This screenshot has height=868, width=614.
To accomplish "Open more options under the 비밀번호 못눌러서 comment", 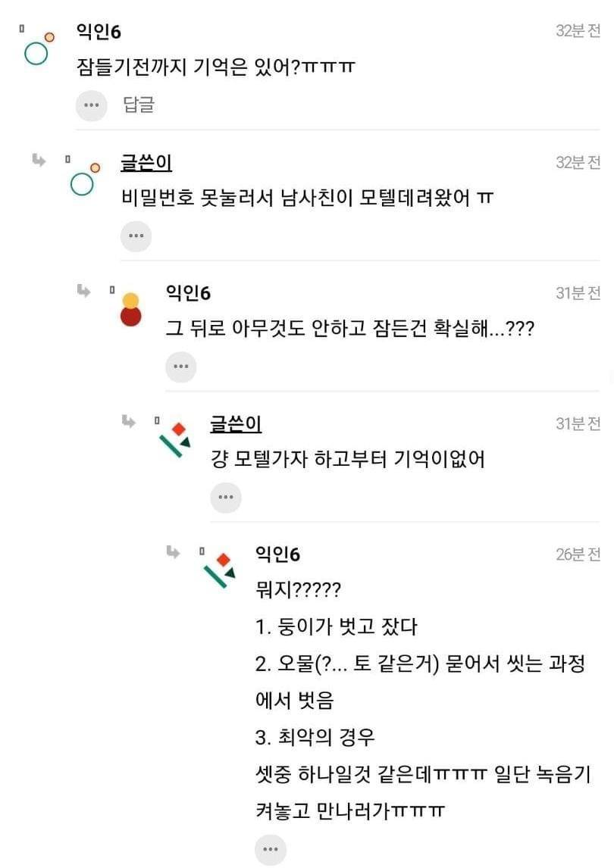I will 136,236.
